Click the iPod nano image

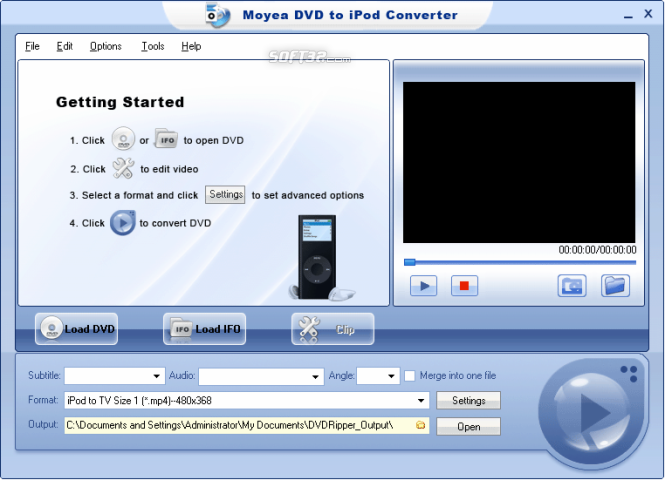pyautogui.click(x=318, y=257)
